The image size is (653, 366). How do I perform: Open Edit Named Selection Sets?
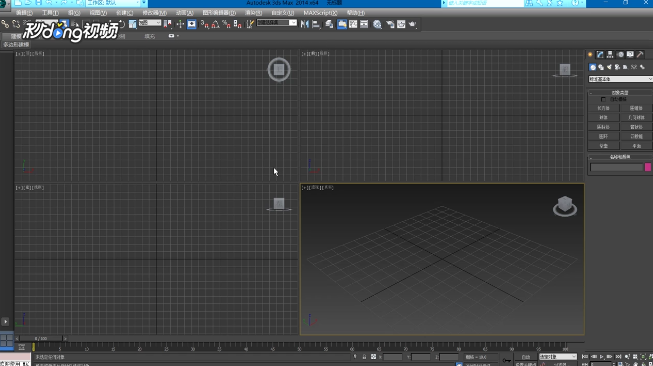point(250,24)
